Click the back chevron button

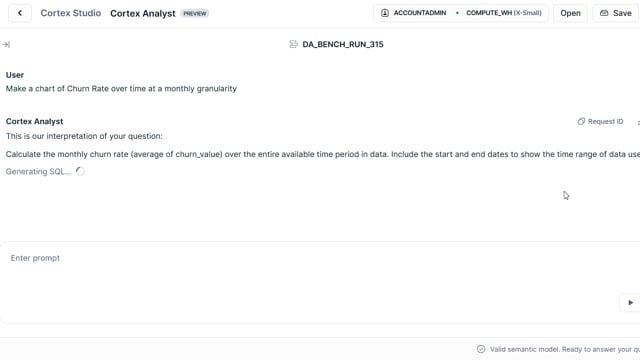click(20, 13)
